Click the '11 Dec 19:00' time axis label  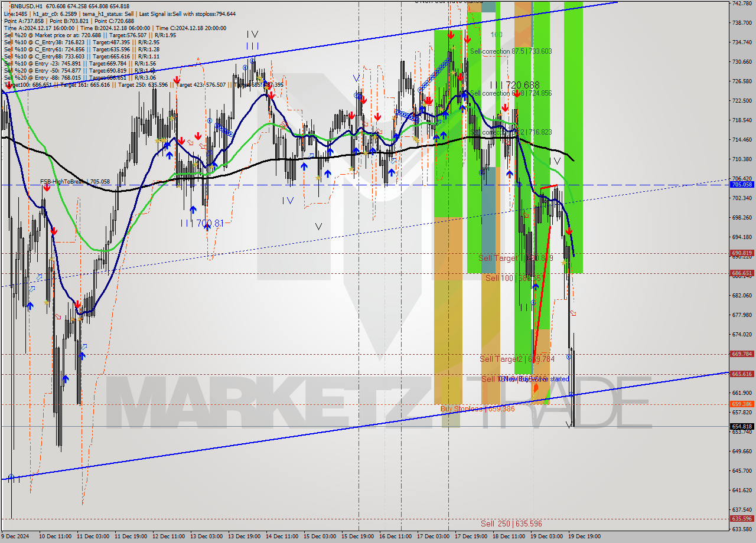131,537
